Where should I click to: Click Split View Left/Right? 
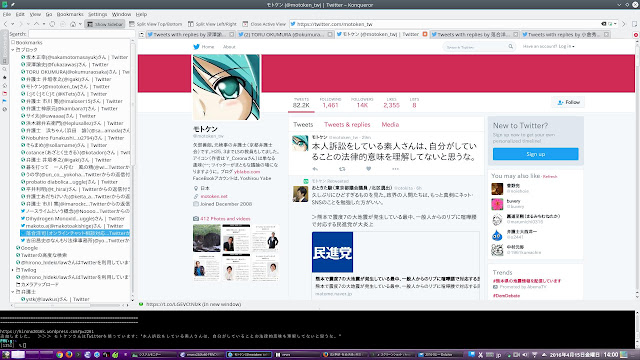212,24
